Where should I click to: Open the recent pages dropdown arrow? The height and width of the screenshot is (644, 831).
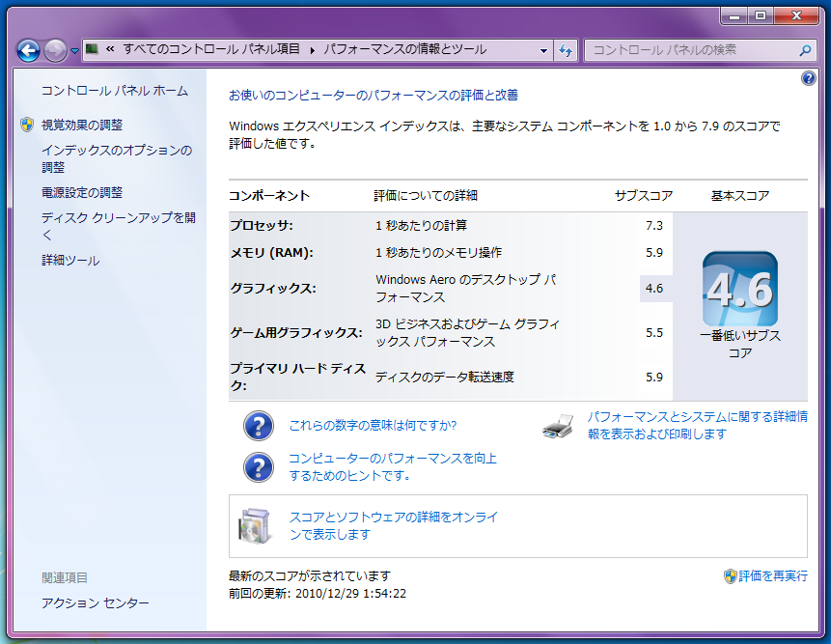74,51
